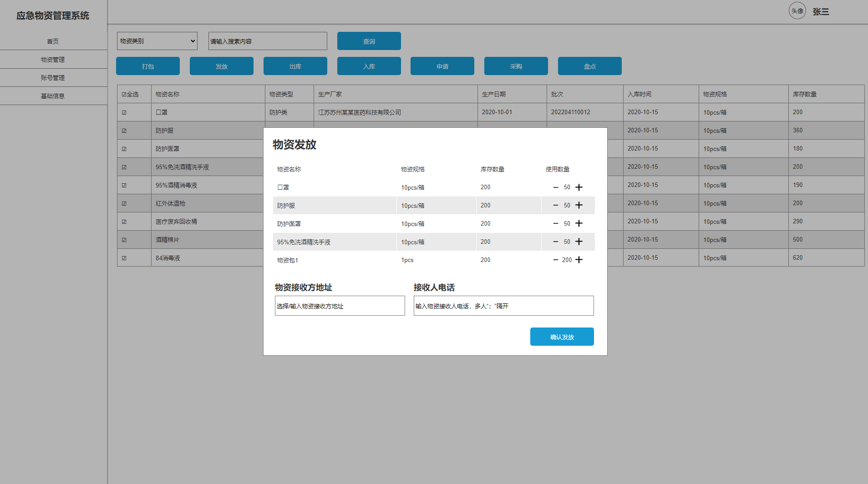Decrease 物资包1 usage quantity
Screen dimensions: 868x484
coord(556,260)
